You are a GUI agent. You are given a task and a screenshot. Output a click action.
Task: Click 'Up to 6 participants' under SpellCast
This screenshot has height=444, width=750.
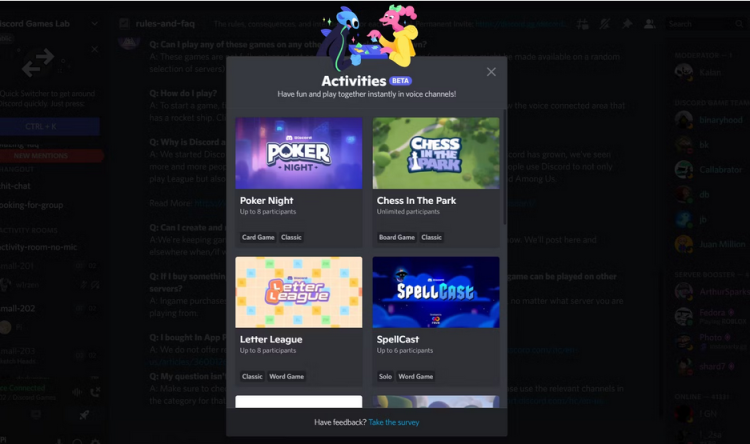pyautogui.click(x=405, y=351)
